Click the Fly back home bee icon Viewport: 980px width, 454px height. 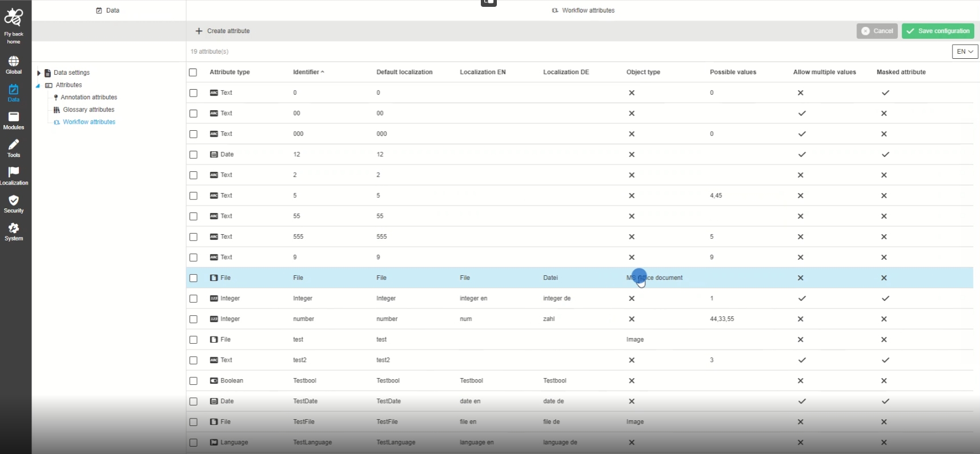pyautogui.click(x=14, y=18)
